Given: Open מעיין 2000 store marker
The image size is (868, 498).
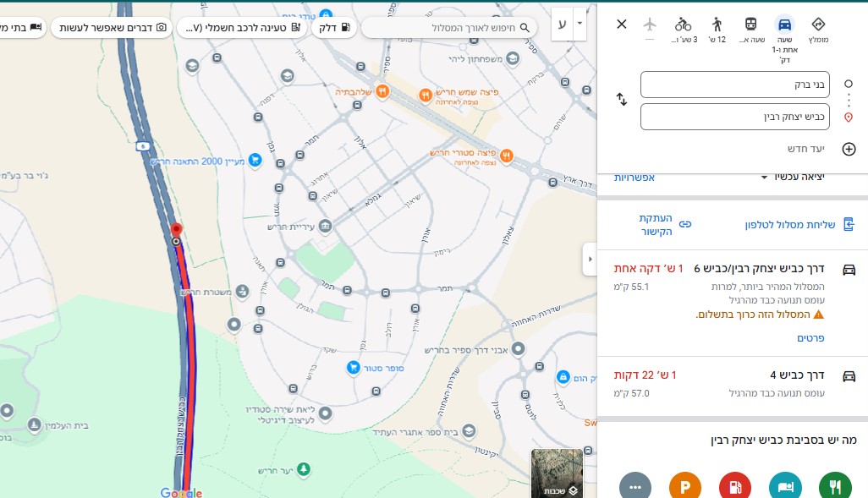Looking at the screenshot, I should [x=255, y=161].
